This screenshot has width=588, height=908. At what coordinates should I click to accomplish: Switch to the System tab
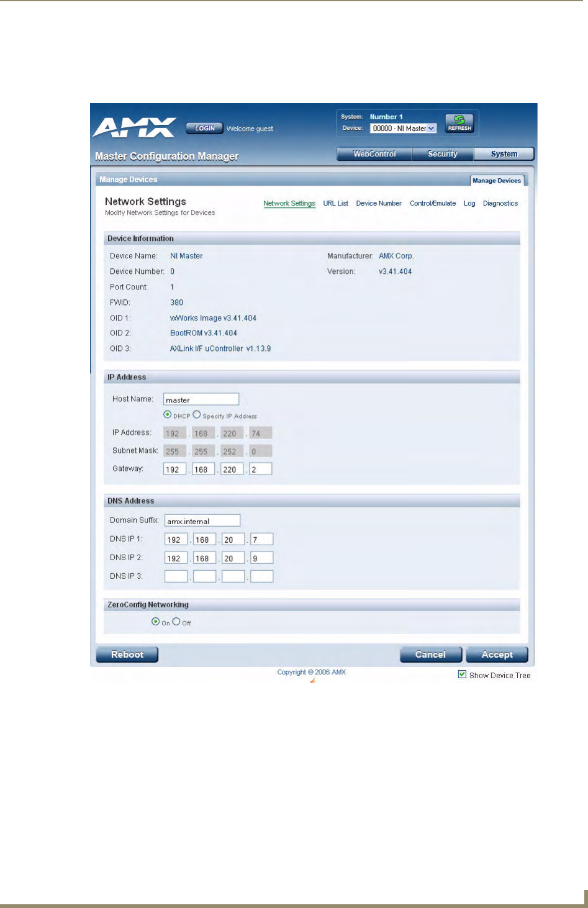coord(504,154)
